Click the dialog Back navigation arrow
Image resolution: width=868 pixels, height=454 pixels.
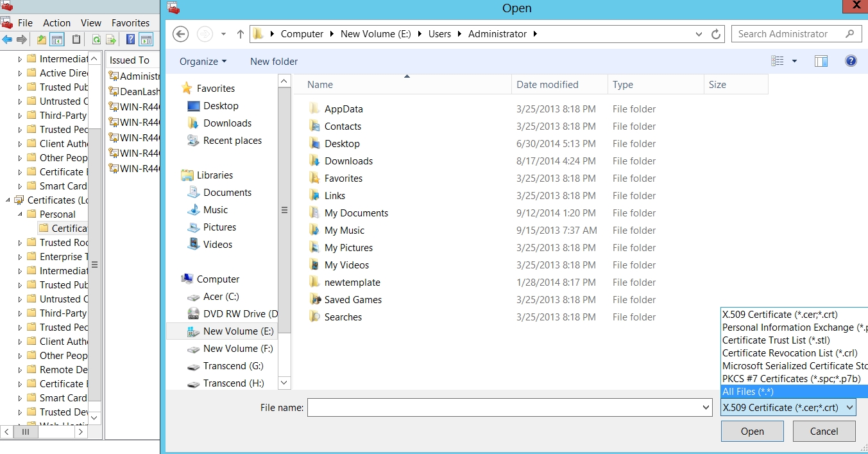pos(181,34)
